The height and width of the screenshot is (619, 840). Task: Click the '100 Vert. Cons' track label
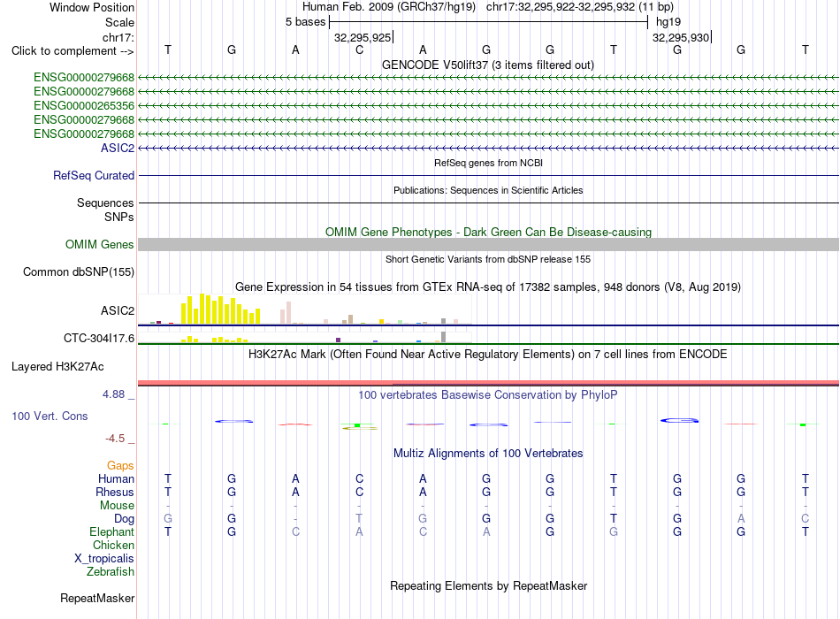[x=50, y=416]
